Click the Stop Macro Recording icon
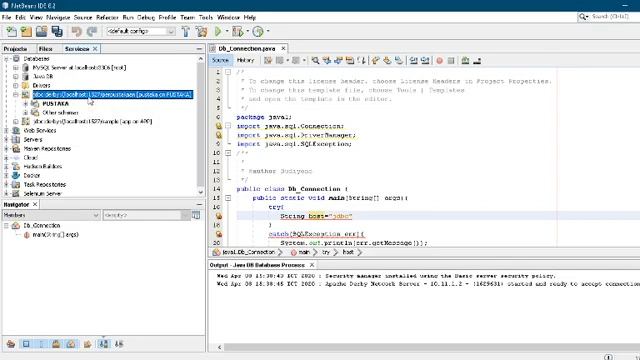Image resolution: width=640 pixels, height=360 pixels. tap(451, 60)
